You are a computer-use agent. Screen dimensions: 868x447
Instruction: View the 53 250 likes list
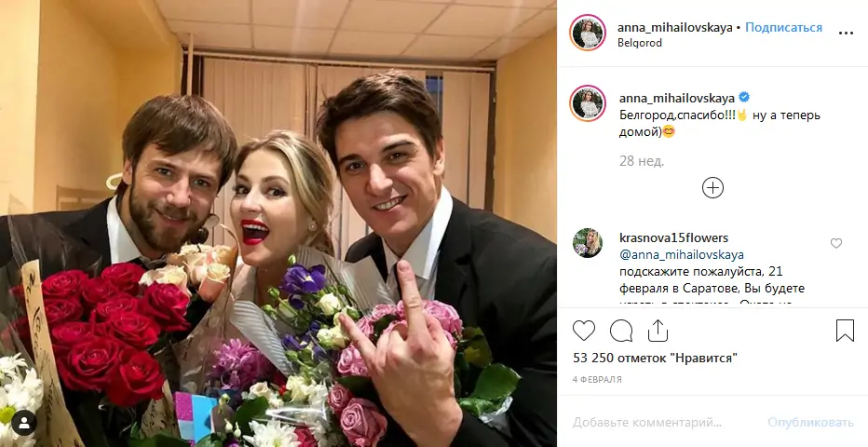656,358
